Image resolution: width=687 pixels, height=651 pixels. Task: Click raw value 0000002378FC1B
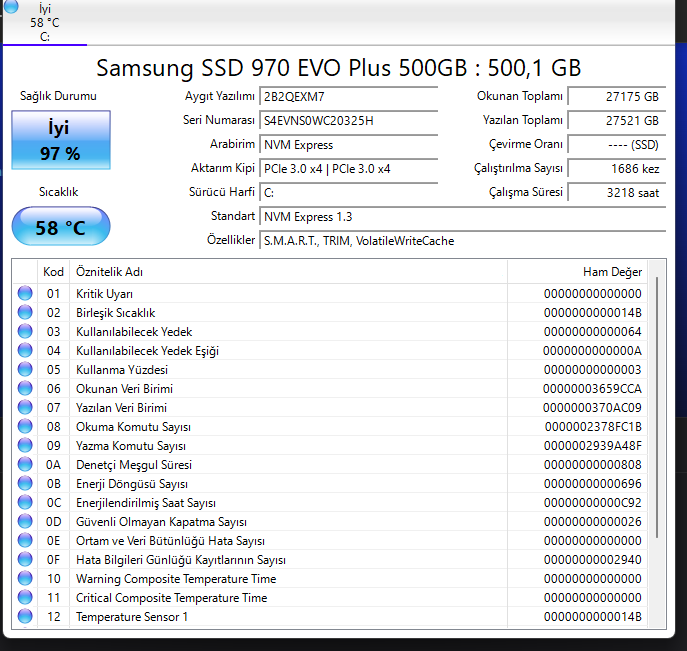[x=593, y=427]
